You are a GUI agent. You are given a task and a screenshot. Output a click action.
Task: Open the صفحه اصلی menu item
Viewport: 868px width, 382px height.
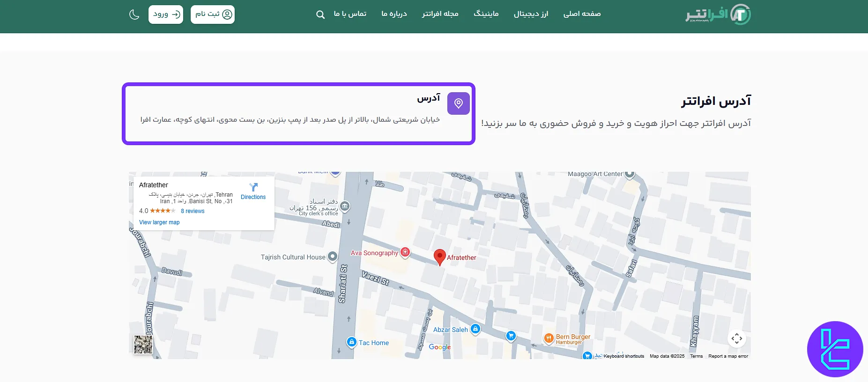click(x=582, y=14)
